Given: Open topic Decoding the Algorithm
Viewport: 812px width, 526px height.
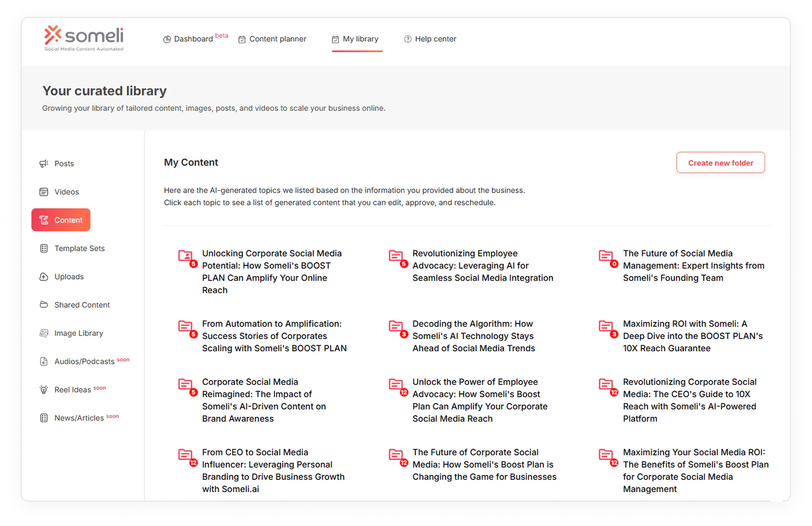Looking at the screenshot, I should tap(474, 336).
